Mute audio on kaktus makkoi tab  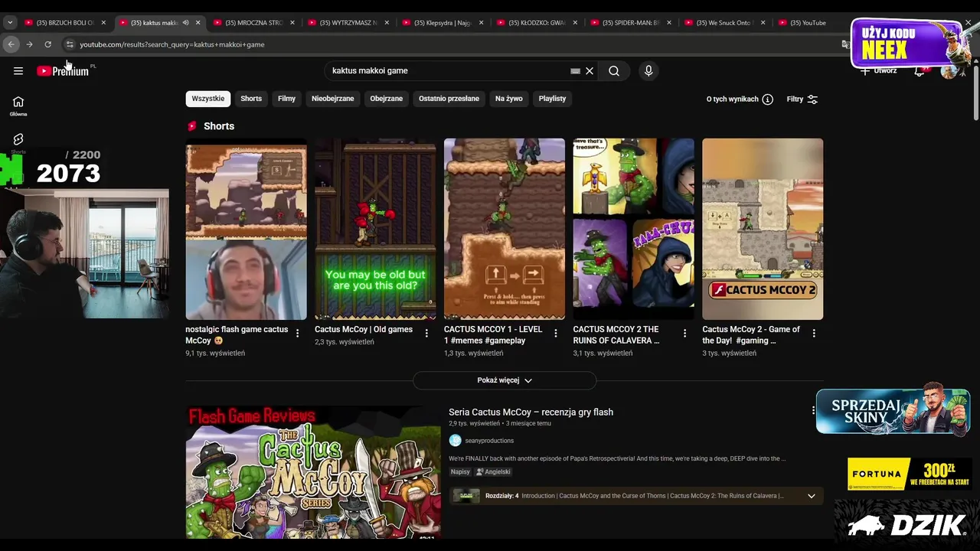click(185, 23)
